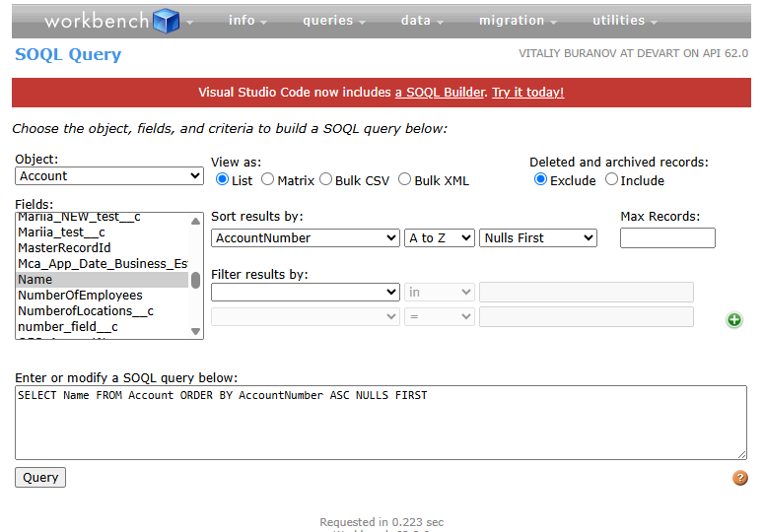764x532 pixels.
Task: Select the Mca_App_Date_Business_Es field
Action: [103, 264]
